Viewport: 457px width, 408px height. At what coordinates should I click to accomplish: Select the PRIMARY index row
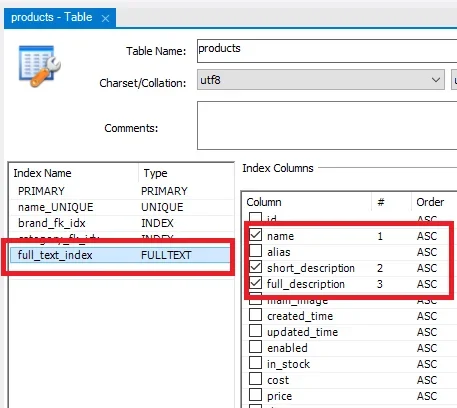click(x=122, y=191)
